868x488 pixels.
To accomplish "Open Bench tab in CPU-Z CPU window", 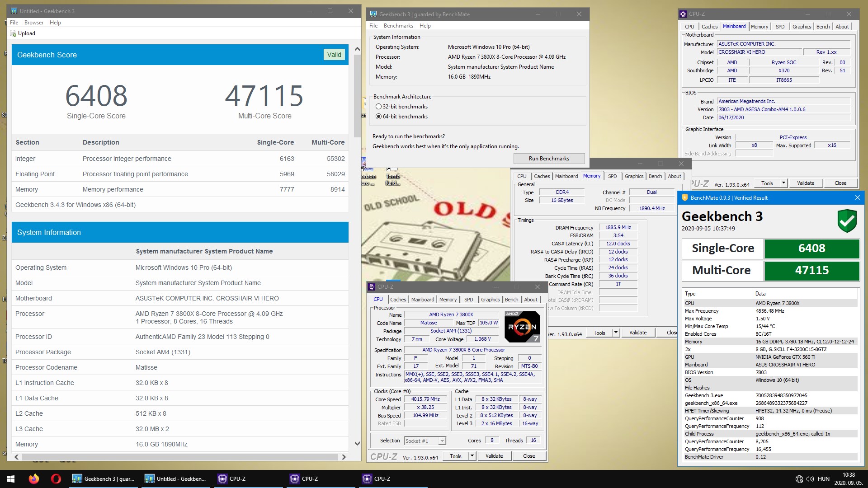I will (511, 300).
